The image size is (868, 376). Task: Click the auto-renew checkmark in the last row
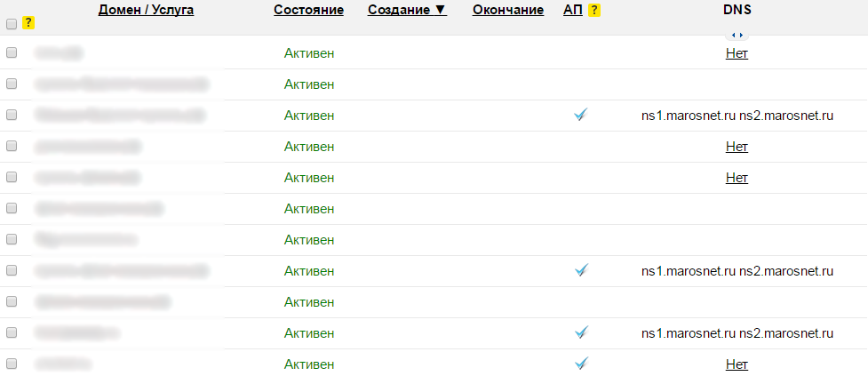pyautogui.click(x=581, y=364)
